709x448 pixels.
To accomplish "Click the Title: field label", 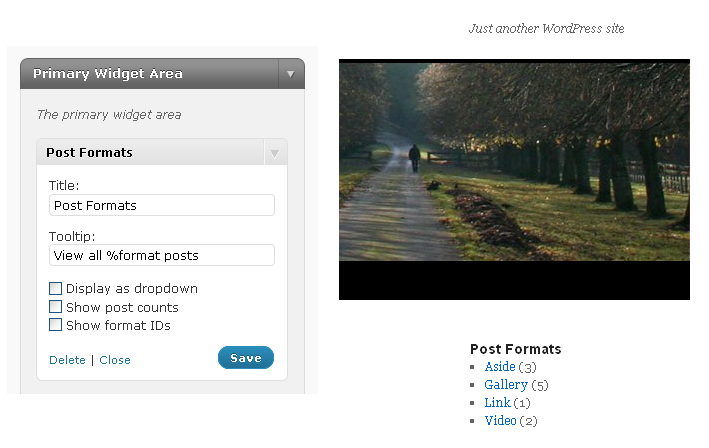I will tap(64, 185).
